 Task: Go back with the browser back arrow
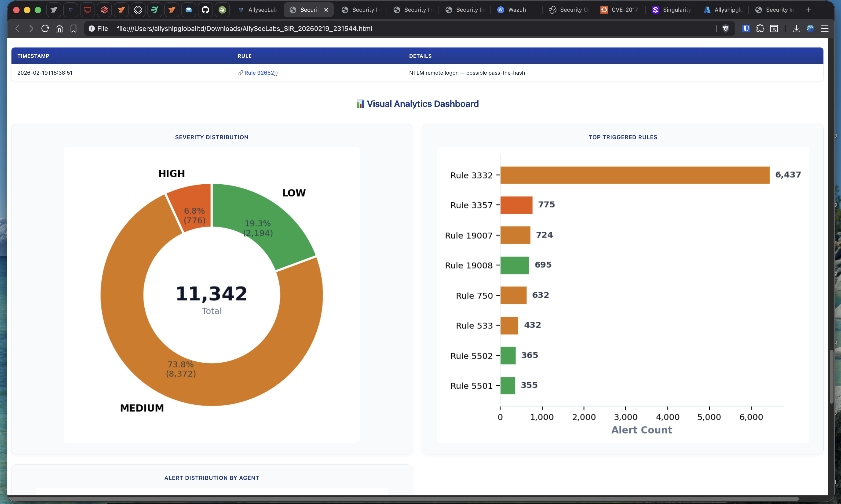pyautogui.click(x=17, y=29)
